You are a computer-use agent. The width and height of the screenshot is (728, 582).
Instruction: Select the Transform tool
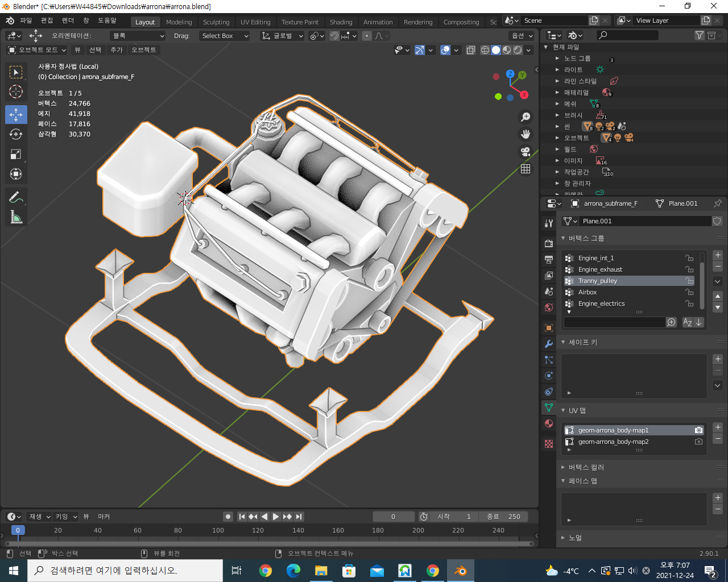coord(16,174)
